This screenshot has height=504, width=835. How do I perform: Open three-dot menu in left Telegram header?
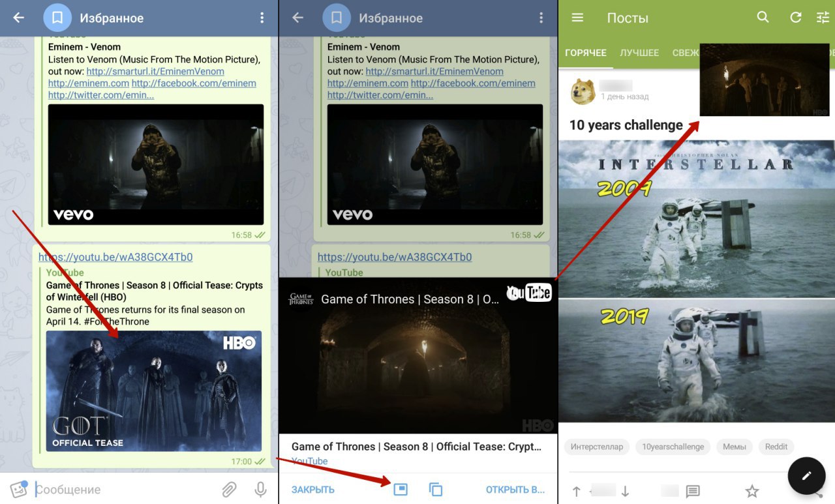[x=262, y=18]
